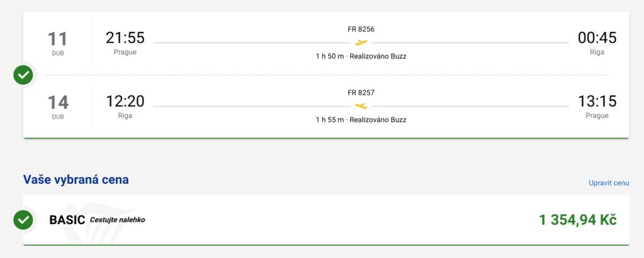The width and height of the screenshot is (644, 258).
Task: Click the 1 h 50 m duration text
Action: 330,56
